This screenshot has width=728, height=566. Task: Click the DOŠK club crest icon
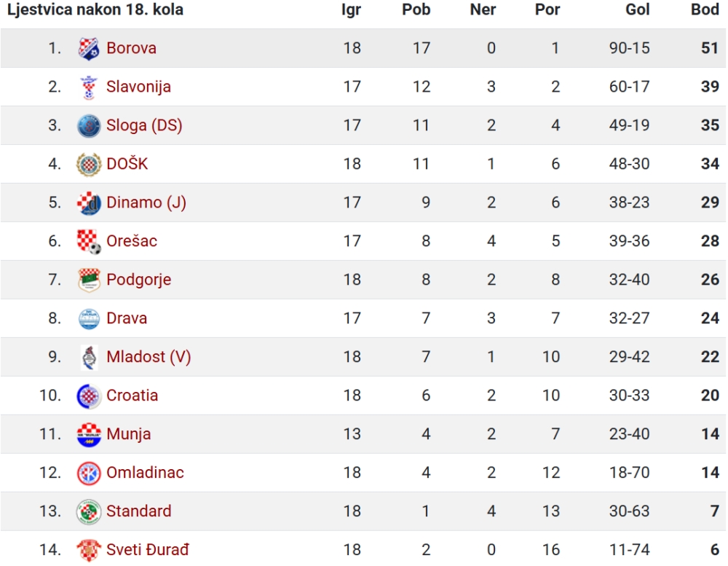pyautogui.click(x=89, y=164)
